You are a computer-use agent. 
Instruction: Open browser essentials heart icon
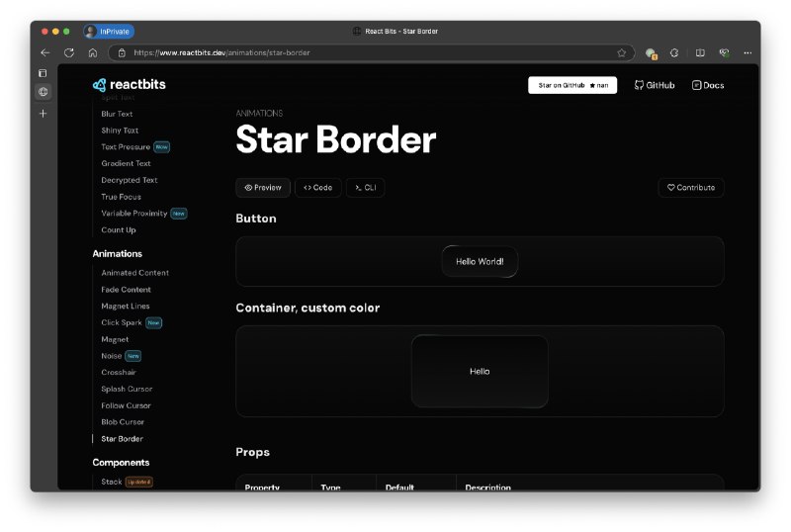724,52
